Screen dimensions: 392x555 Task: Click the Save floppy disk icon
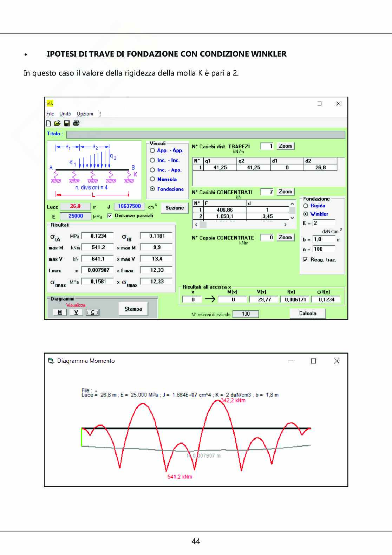point(67,123)
